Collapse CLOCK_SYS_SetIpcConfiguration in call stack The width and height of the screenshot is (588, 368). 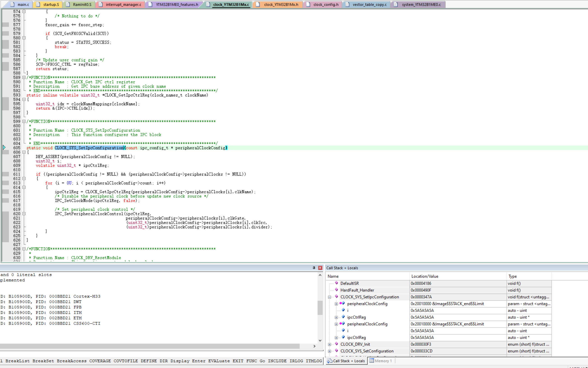(x=329, y=297)
